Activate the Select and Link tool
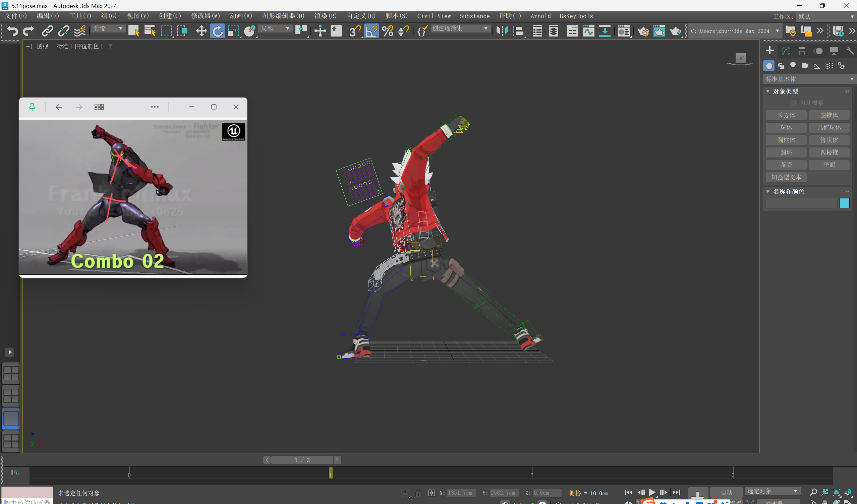This screenshot has width=857, height=504. pyautogui.click(x=47, y=31)
